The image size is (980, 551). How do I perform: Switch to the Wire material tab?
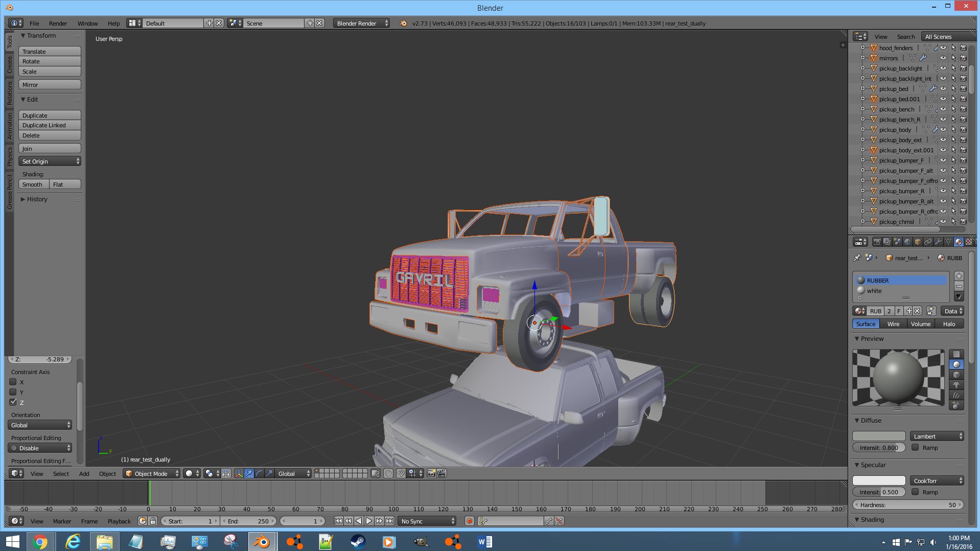[x=893, y=324]
